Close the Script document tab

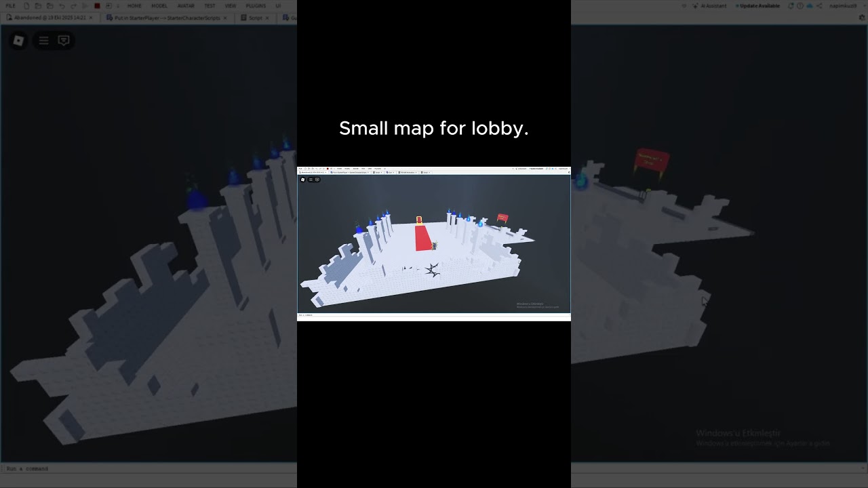(x=267, y=18)
